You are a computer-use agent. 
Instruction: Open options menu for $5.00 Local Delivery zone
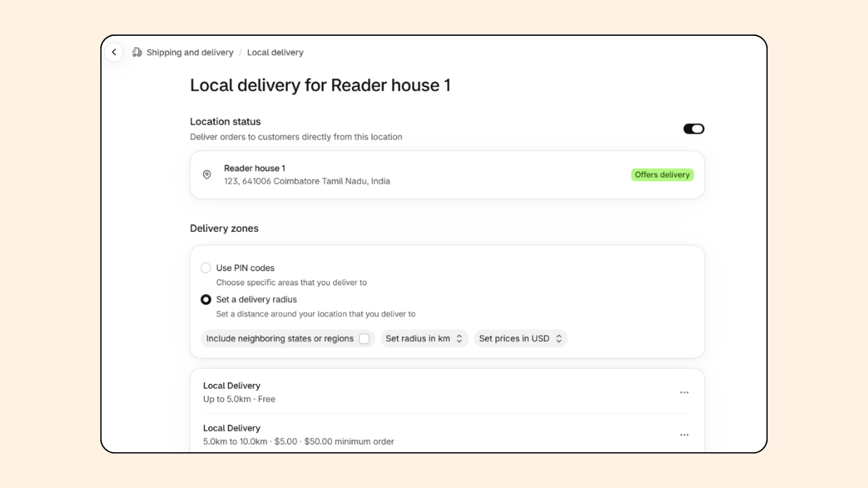click(684, 435)
